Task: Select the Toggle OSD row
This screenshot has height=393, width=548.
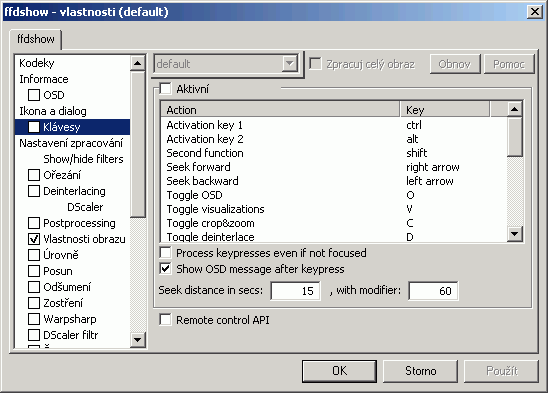Action: (x=334, y=195)
